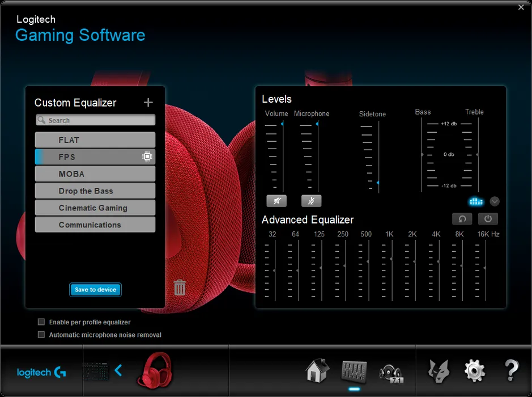Image resolution: width=532 pixels, height=397 pixels.
Task: Add a new custom equalizer with plus icon
Action: 148,103
